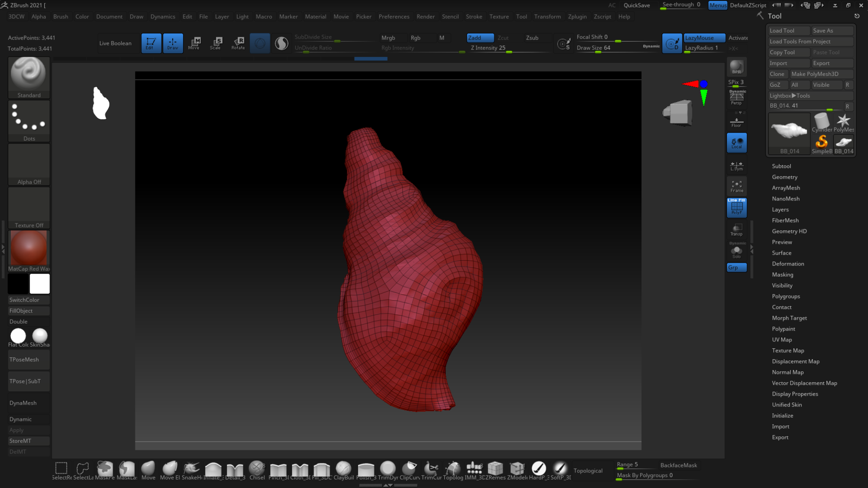868x488 pixels.
Task: Toggle Zadd sculpt mode
Action: pyautogui.click(x=480, y=38)
